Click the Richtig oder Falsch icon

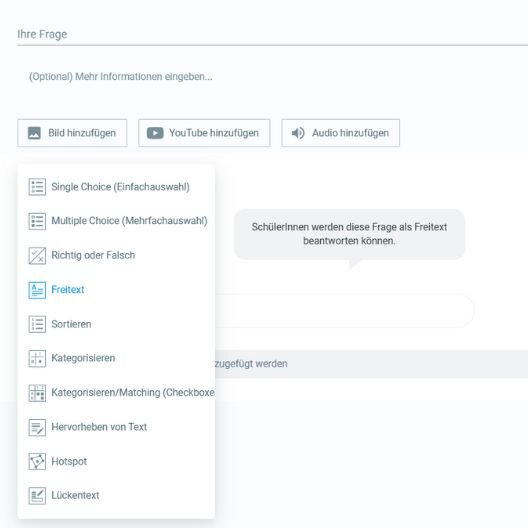[37, 255]
